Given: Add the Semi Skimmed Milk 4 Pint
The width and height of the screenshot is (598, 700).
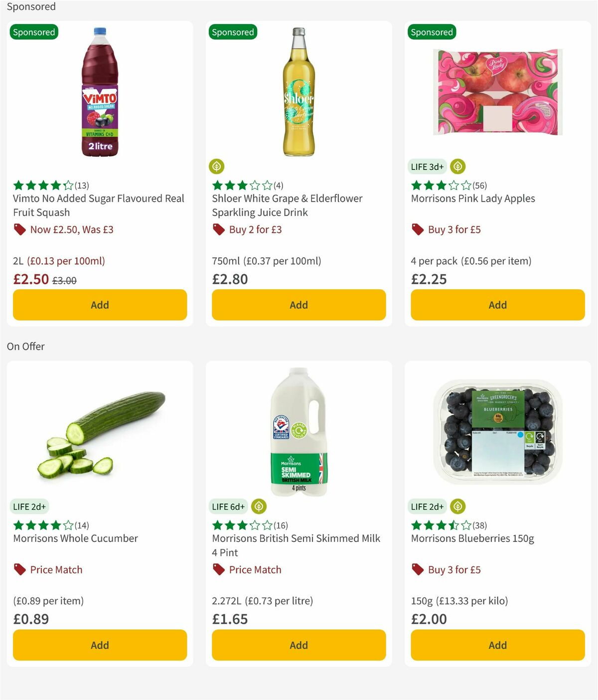Looking at the screenshot, I should pyautogui.click(x=299, y=645).
